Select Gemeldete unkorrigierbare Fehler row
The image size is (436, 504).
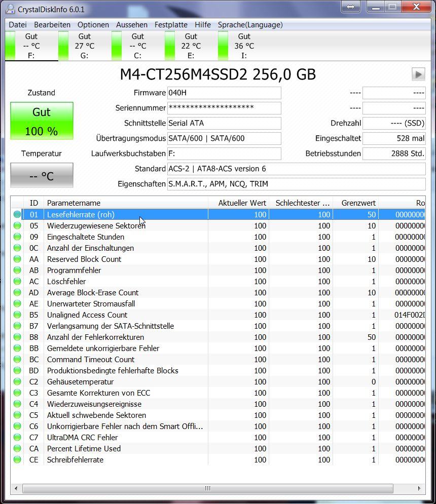point(218,348)
